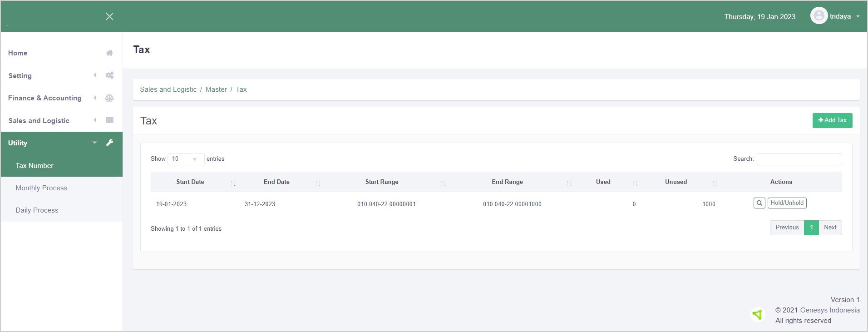Click the Finance & Accounting balance scale icon
Screen dimensions: 868x332
coord(109,98)
